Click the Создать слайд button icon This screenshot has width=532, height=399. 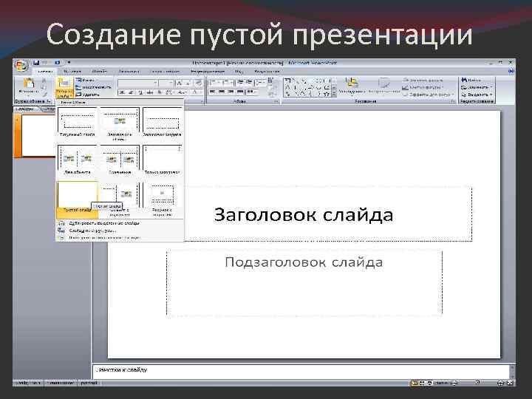[64, 83]
